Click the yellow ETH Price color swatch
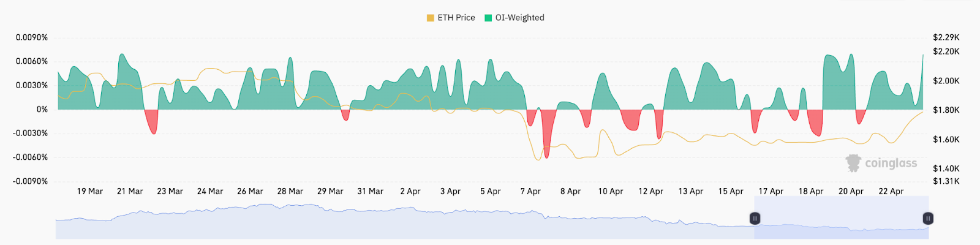The image size is (980, 245). (431, 18)
